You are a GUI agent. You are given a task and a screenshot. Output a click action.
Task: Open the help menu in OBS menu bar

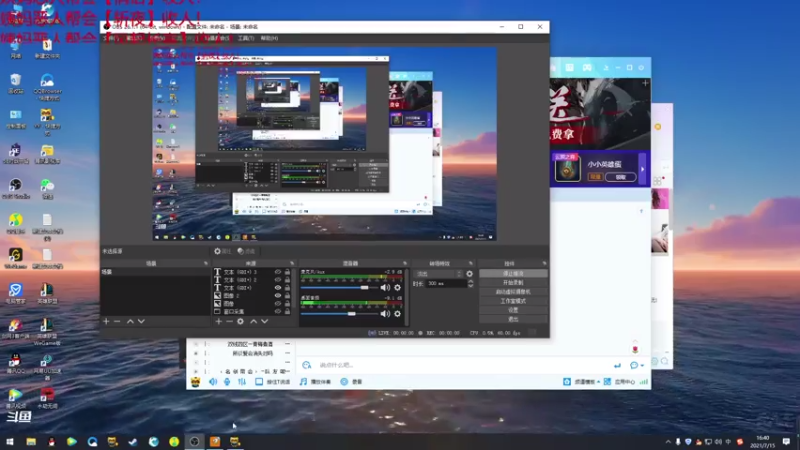tap(269, 38)
